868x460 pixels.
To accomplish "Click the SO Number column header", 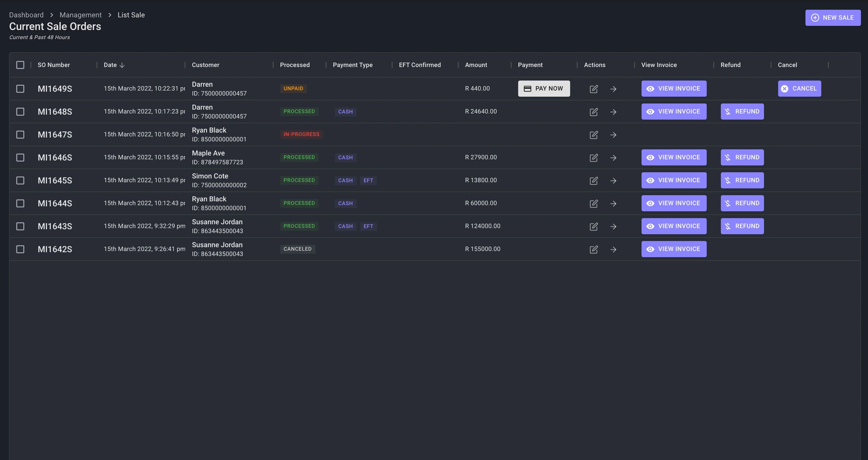I will pos(54,65).
